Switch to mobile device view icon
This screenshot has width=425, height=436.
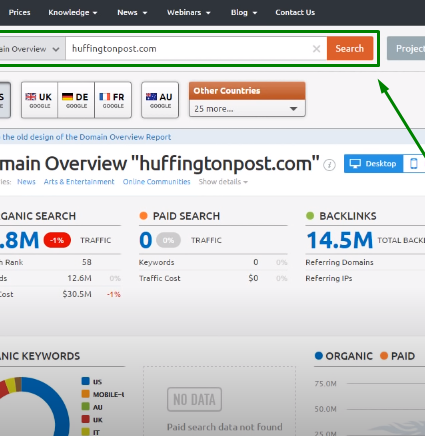pyautogui.click(x=414, y=163)
